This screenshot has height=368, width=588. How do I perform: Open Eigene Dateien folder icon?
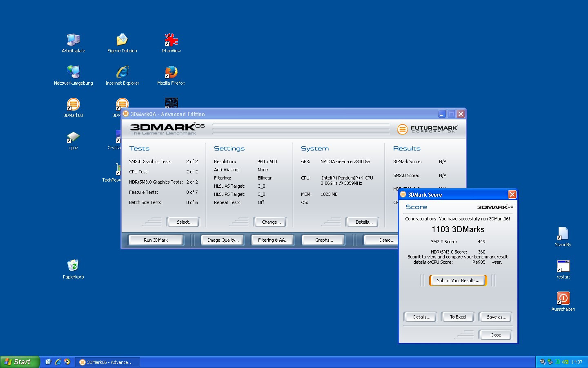[x=122, y=43]
